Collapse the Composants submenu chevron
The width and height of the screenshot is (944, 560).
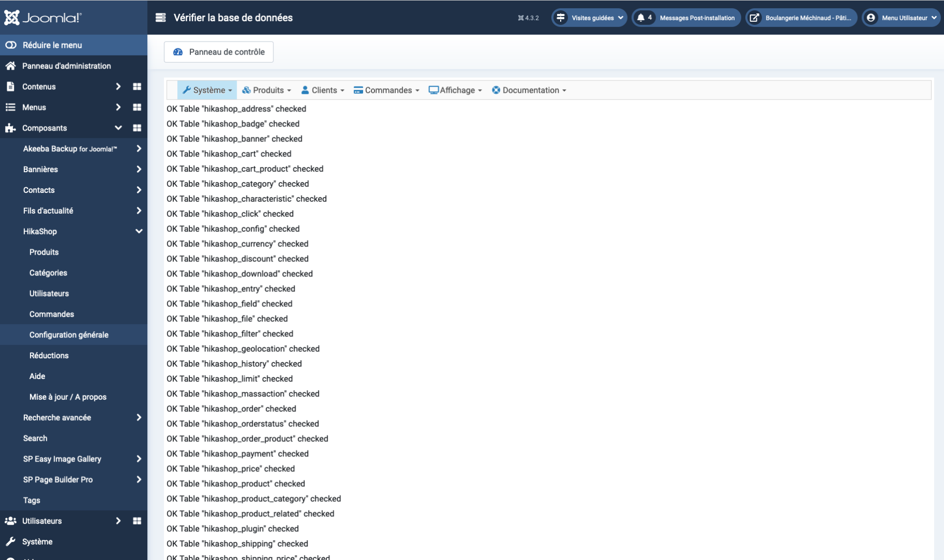(118, 128)
